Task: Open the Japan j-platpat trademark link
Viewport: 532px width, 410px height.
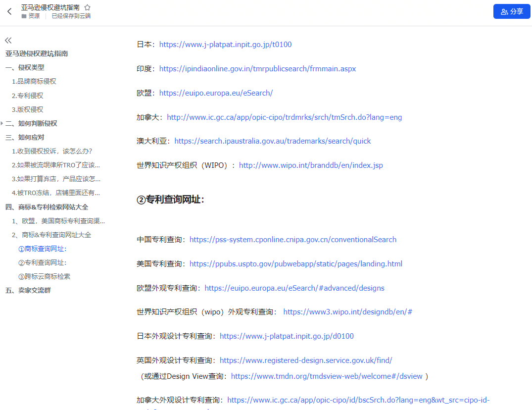Action: [225, 44]
